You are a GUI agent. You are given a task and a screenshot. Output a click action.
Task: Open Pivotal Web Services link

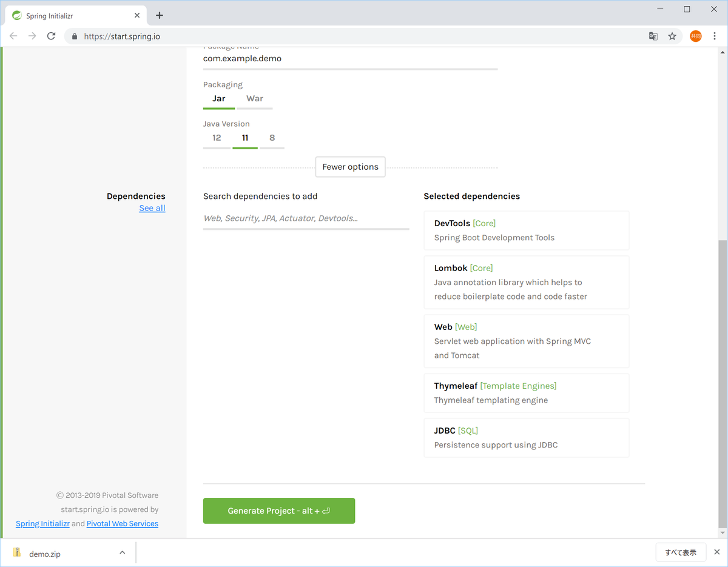click(x=123, y=524)
